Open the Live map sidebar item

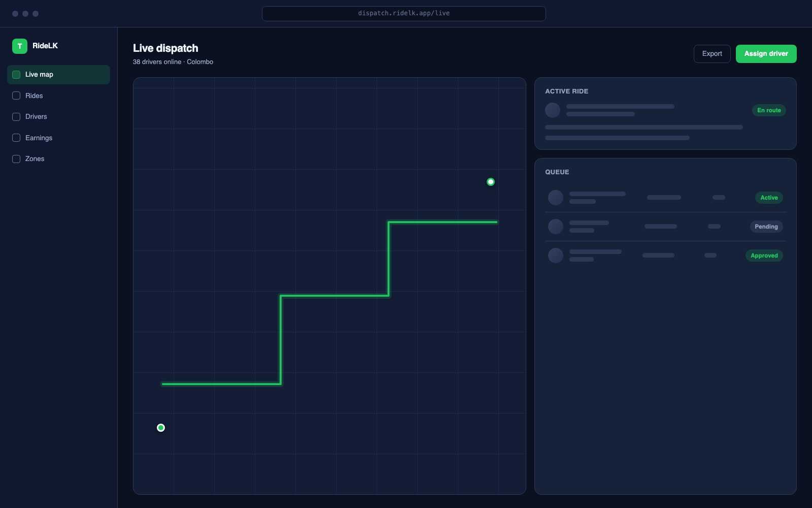[x=58, y=75]
